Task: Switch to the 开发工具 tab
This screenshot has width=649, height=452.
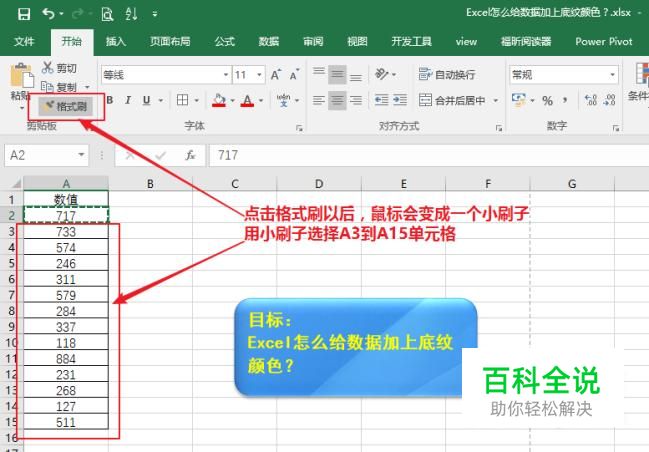Action: click(x=412, y=42)
